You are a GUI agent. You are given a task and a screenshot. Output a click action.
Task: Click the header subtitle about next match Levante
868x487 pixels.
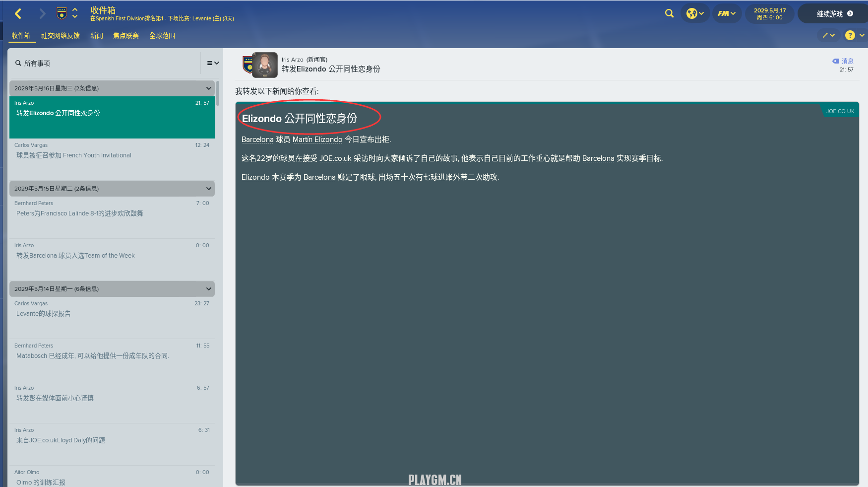[x=162, y=18]
